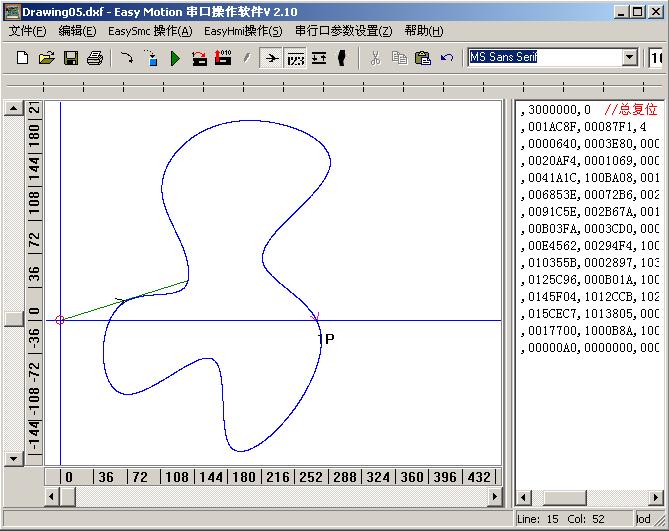669x531 pixels.
Task: Click the 010 upload icon
Action: 223,58
